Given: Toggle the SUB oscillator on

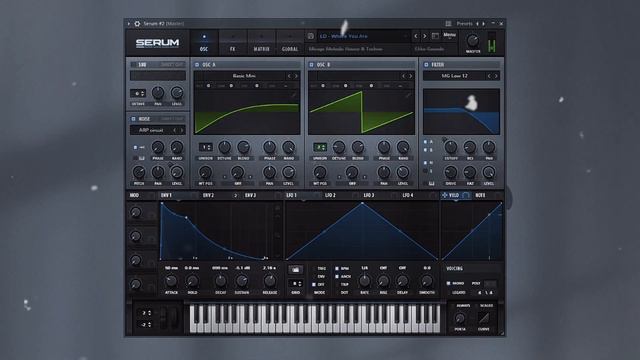Looking at the screenshot, I should [133, 65].
